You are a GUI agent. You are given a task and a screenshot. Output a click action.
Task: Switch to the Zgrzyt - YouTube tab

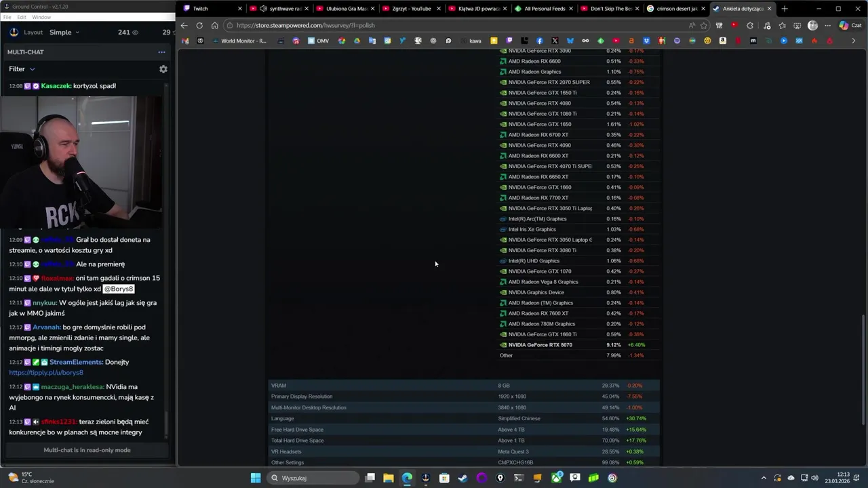point(411,9)
